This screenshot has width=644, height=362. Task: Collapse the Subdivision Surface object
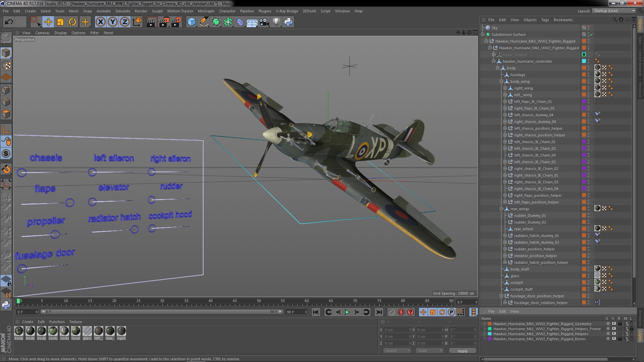coord(483,35)
